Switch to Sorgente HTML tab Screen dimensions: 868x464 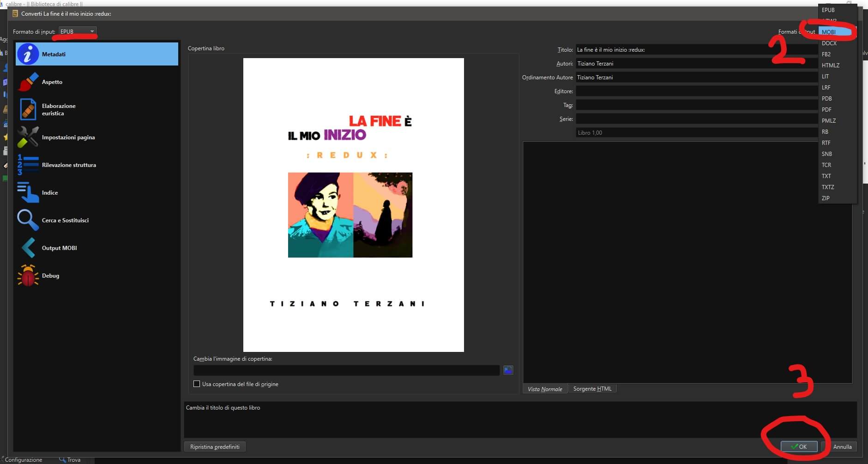(x=592, y=389)
